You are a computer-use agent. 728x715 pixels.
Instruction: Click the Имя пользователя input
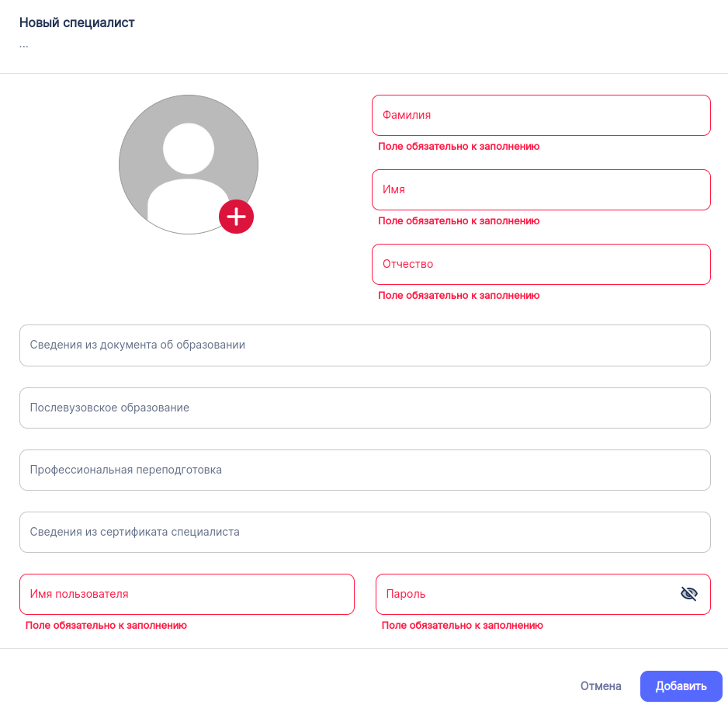tap(186, 594)
